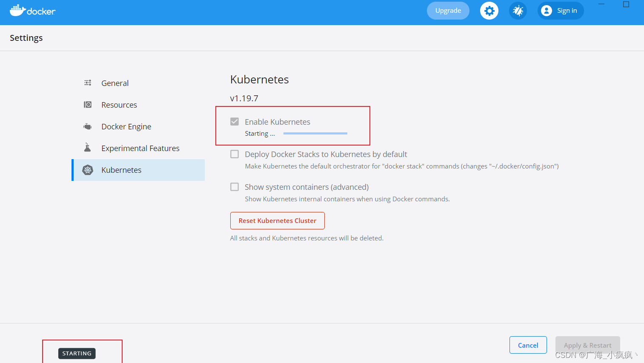Viewport: 644px width, 363px height.
Task: Cancel the settings changes
Action: coord(528,345)
